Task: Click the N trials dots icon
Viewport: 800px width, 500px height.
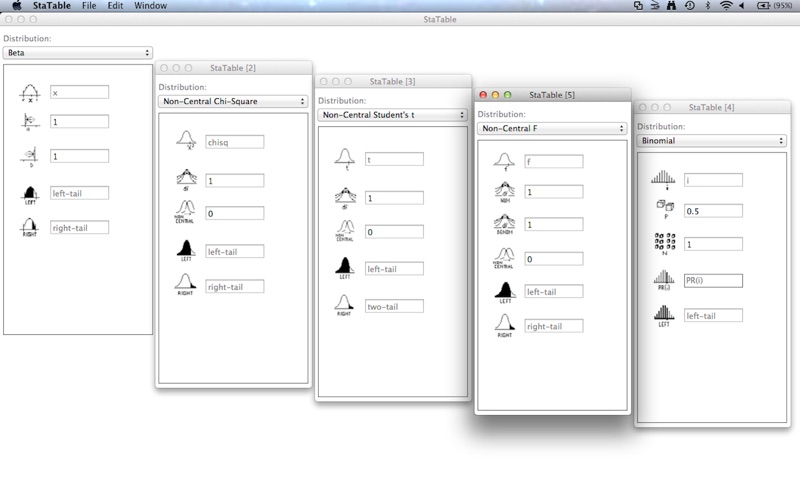Action: coord(665,243)
